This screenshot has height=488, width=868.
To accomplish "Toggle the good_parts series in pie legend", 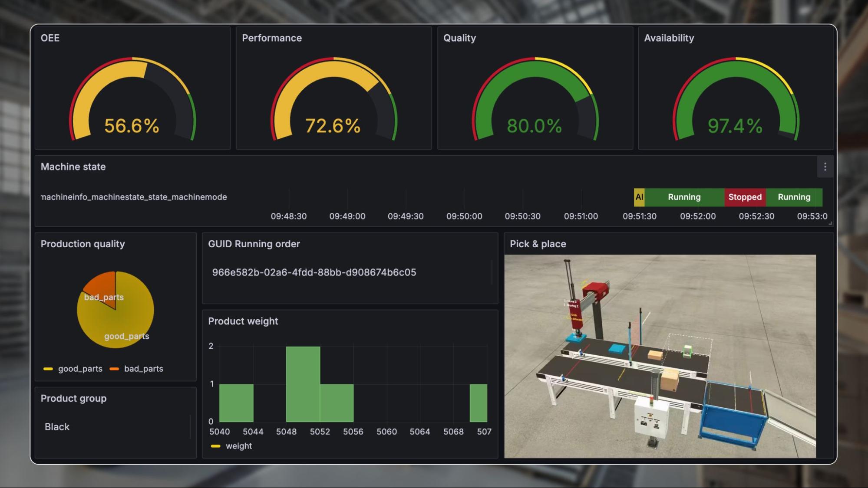I will (80, 368).
